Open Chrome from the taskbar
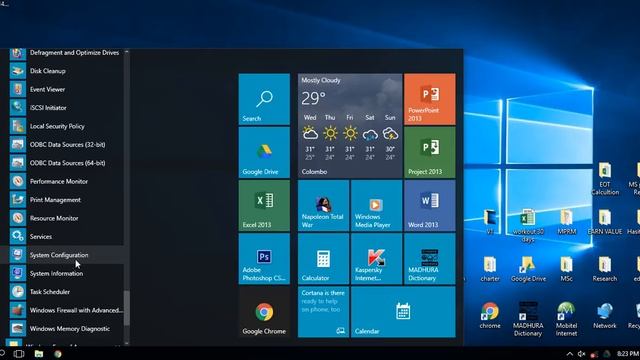 pyautogui.click(x=58, y=354)
